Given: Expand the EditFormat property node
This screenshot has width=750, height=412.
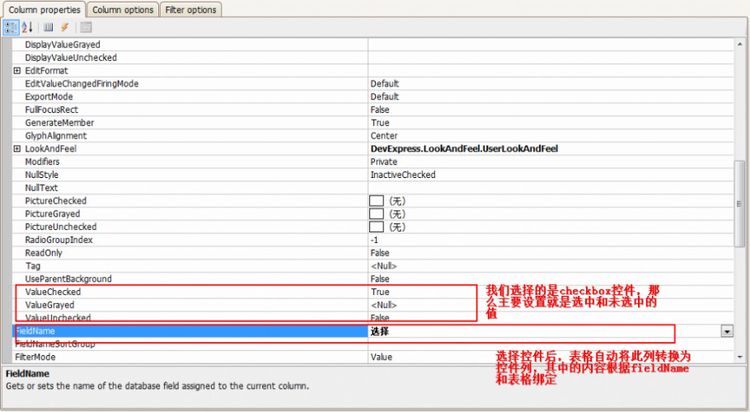Looking at the screenshot, I should 17,71.
